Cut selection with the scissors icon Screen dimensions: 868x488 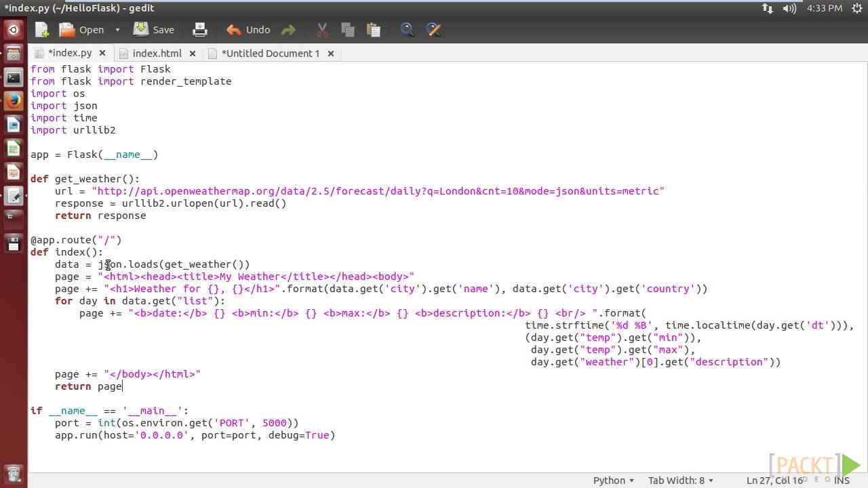click(322, 30)
